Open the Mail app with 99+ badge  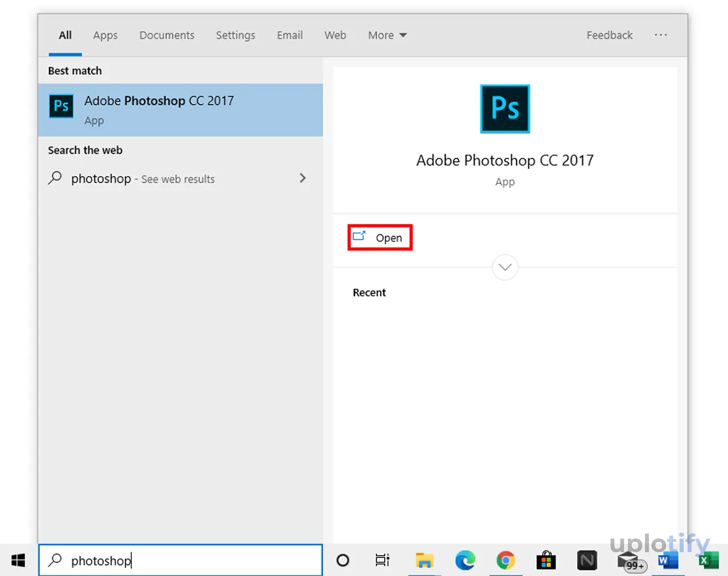(631, 561)
